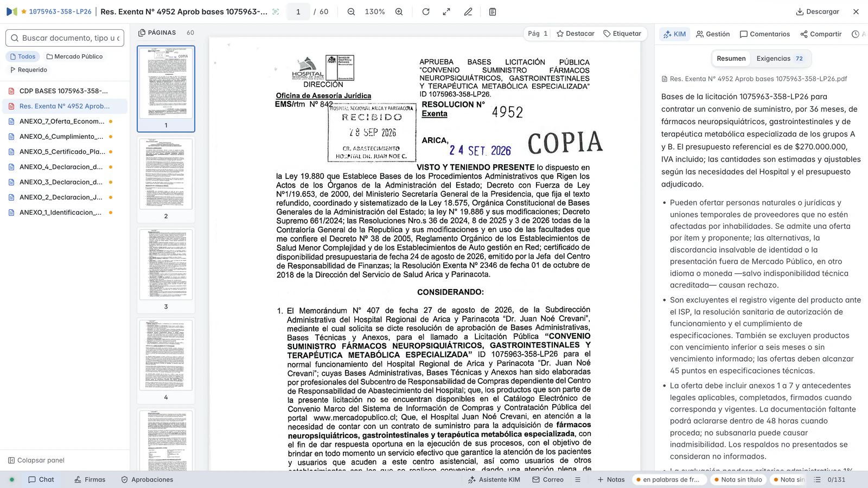This screenshot has width=868, height=488.
Task: Click Destacar to highlight the page
Action: [576, 34]
